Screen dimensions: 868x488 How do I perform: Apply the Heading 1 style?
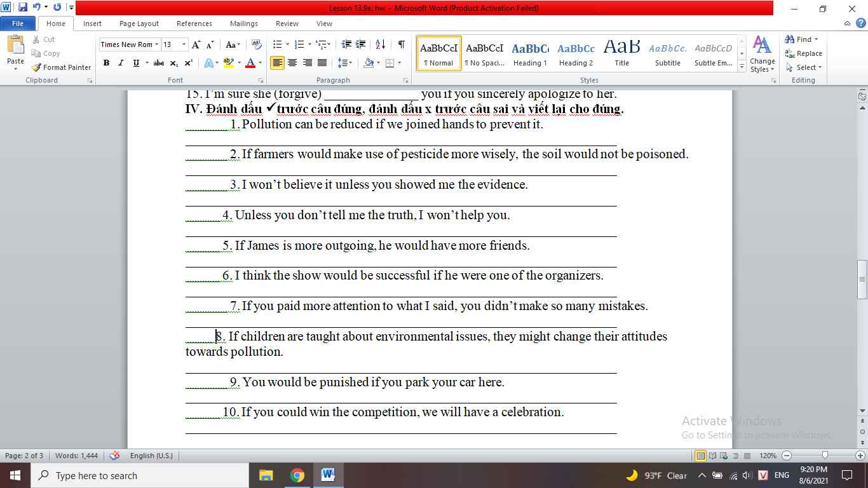(x=531, y=53)
